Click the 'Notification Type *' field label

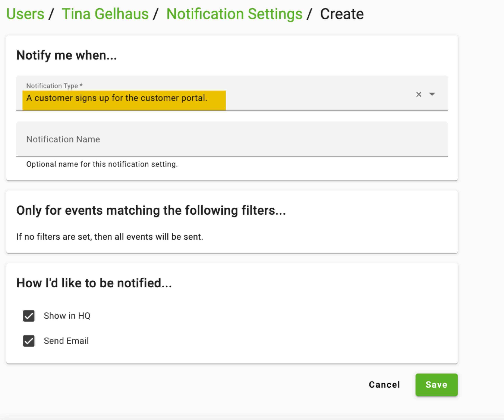(x=54, y=86)
